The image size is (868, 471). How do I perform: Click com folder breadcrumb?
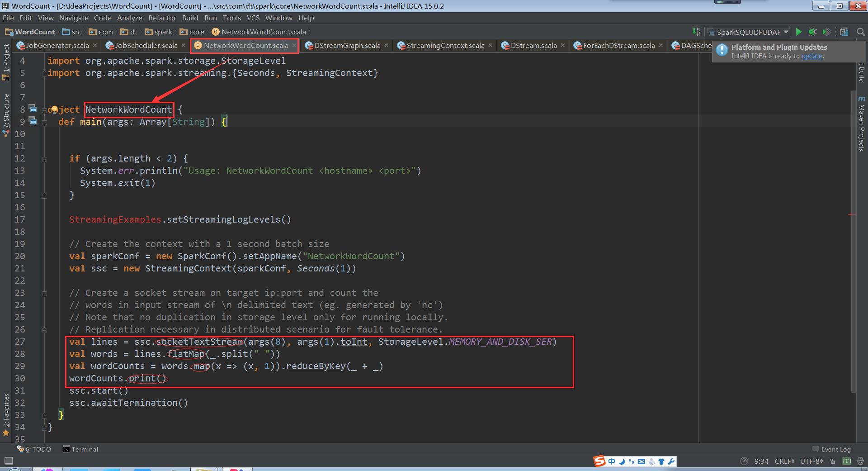tap(101, 32)
